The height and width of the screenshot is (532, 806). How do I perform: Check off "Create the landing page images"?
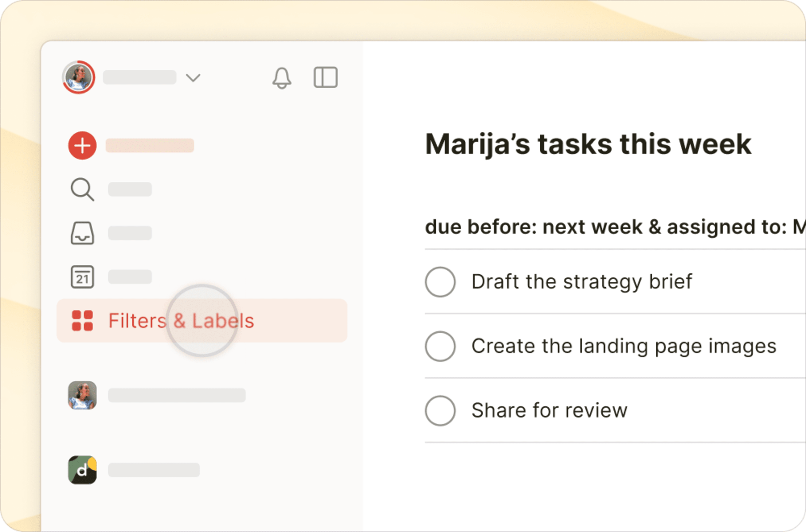pyautogui.click(x=440, y=346)
